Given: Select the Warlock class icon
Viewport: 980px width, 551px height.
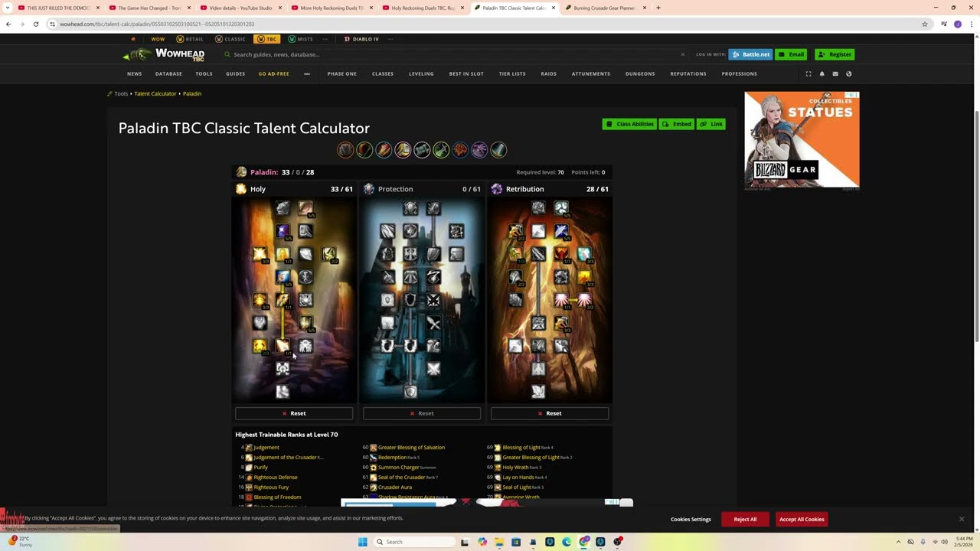Looking at the screenshot, I should (x=480, y=150).
